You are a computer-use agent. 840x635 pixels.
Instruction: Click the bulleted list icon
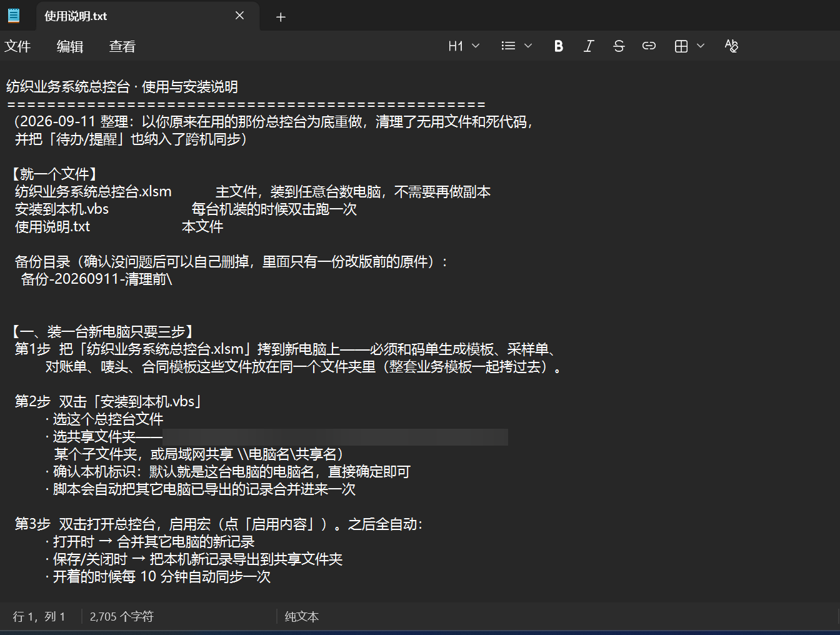[x=508, y=46]
